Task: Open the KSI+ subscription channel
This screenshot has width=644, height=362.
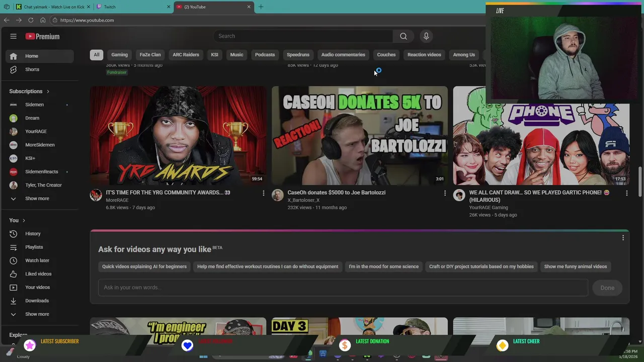Action: (x=40, y=158)
